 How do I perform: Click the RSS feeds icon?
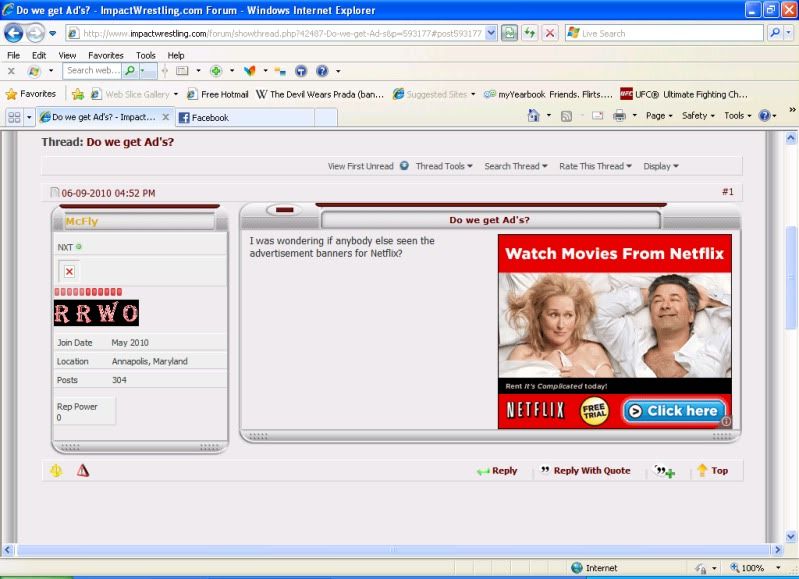[566, 116]
